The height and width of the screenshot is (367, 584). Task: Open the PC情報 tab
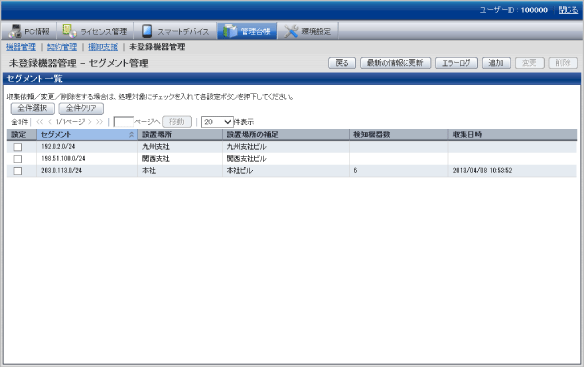29,31
